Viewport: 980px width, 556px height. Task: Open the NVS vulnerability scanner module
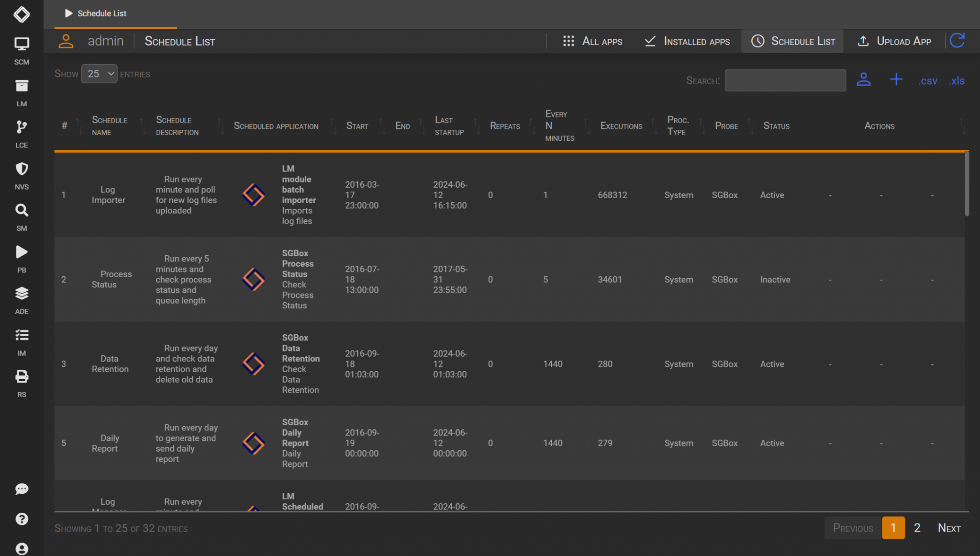22,170
